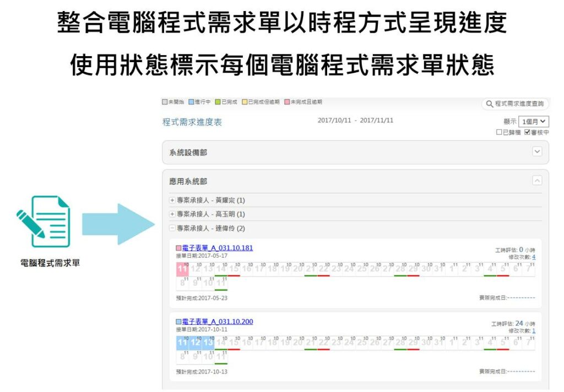Expand 專案承接人 - 高玉明 with plus icon

[172, 214]
